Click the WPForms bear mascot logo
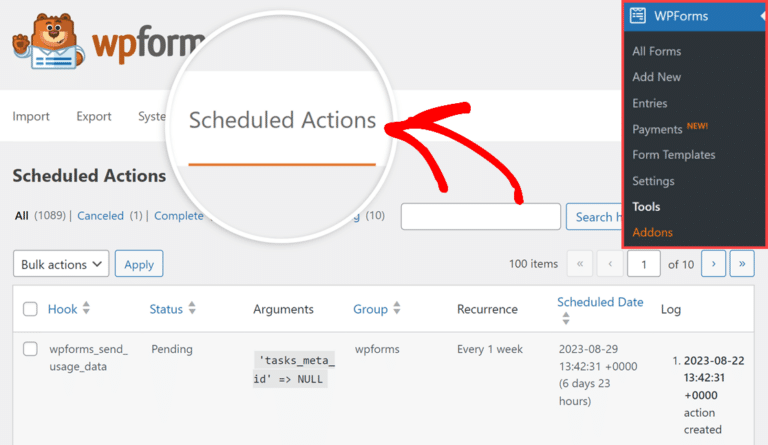 [48, 41]
